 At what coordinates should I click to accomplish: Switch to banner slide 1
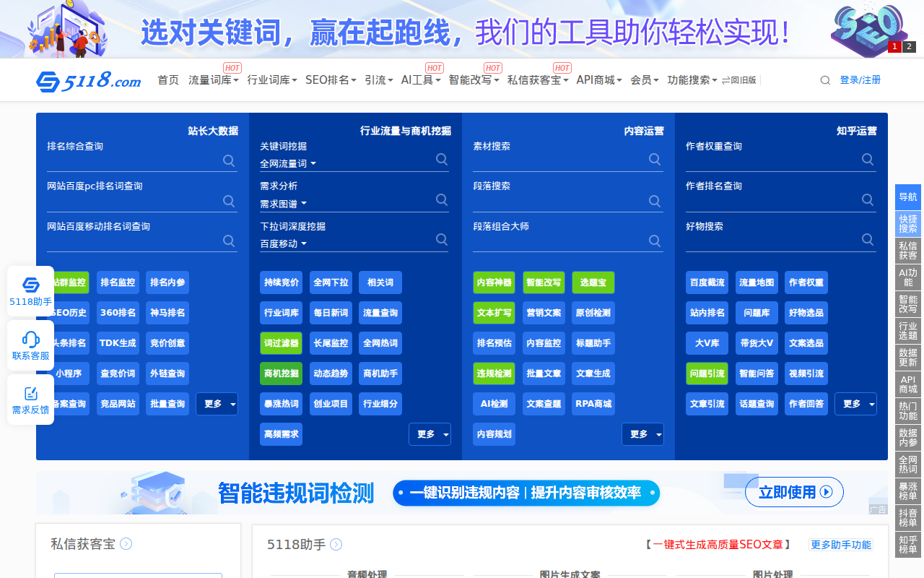pyautogui.click(x=894, y=47)
